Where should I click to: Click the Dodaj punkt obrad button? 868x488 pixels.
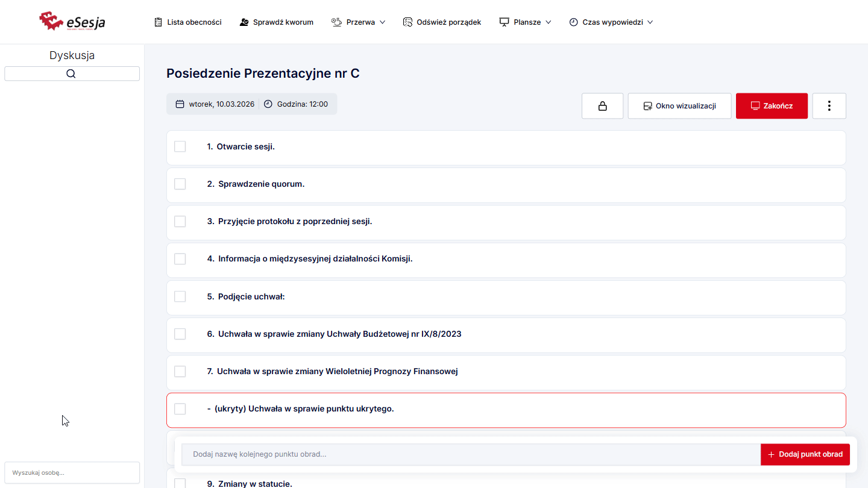[805, 454]
